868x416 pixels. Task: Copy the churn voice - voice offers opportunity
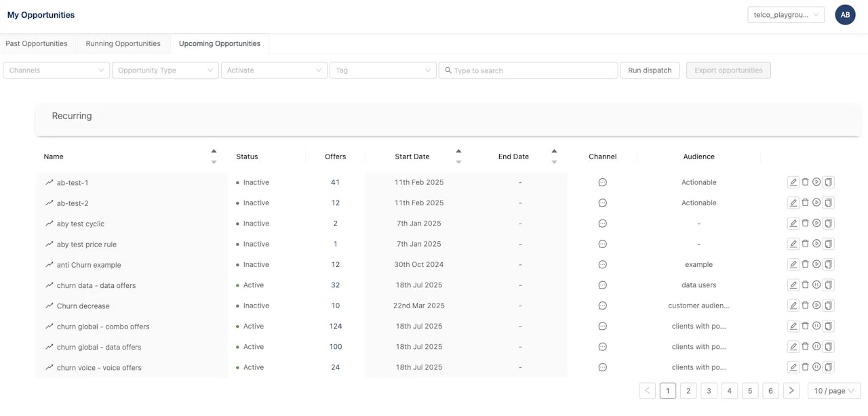[829, 367]
